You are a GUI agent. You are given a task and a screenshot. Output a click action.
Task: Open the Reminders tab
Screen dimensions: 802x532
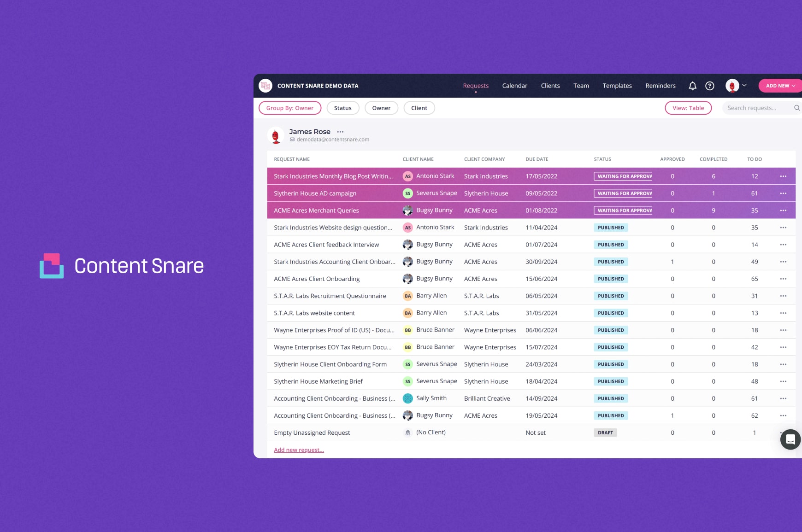pos(660,86)
